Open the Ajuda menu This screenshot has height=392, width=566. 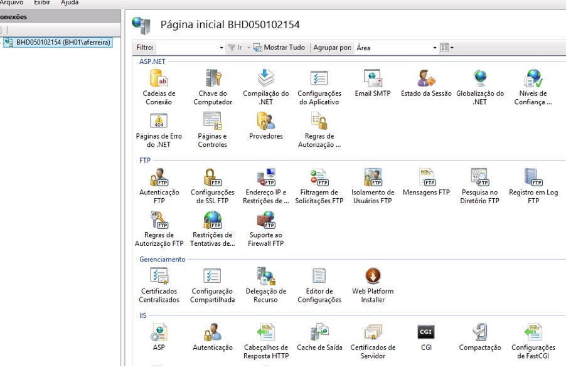(69, 3)
